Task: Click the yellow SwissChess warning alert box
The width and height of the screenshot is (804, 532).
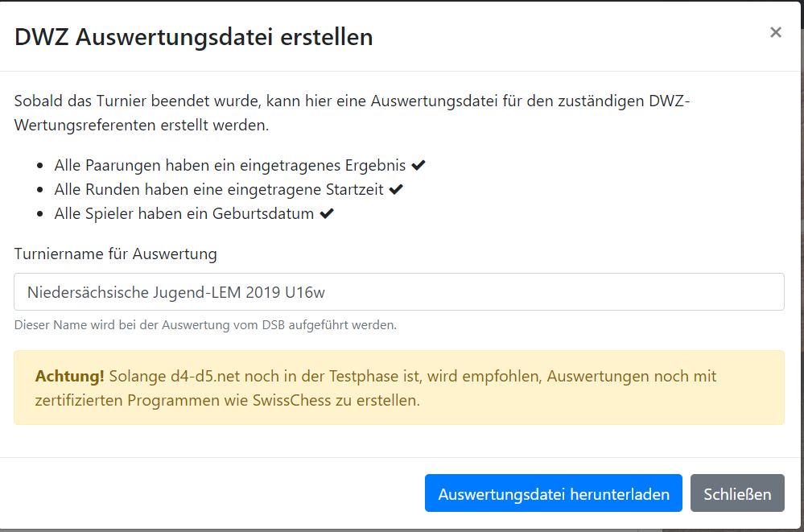Action: pyautogui.click(x=399, y=387)
